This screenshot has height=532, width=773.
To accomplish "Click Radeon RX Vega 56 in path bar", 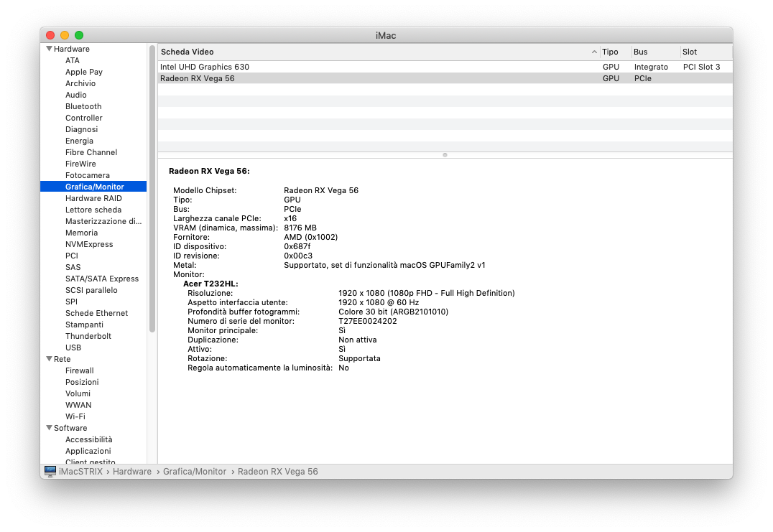I will point(277,472).
